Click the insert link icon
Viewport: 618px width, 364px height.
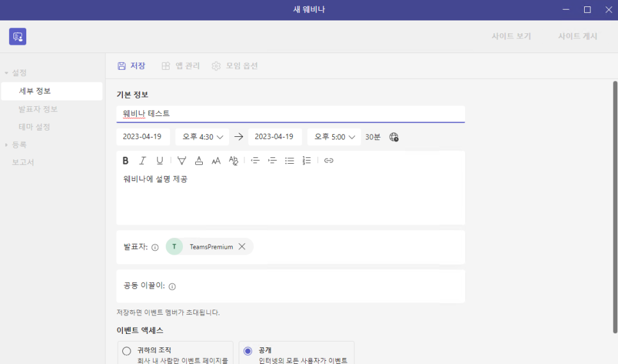pos(329,161)
